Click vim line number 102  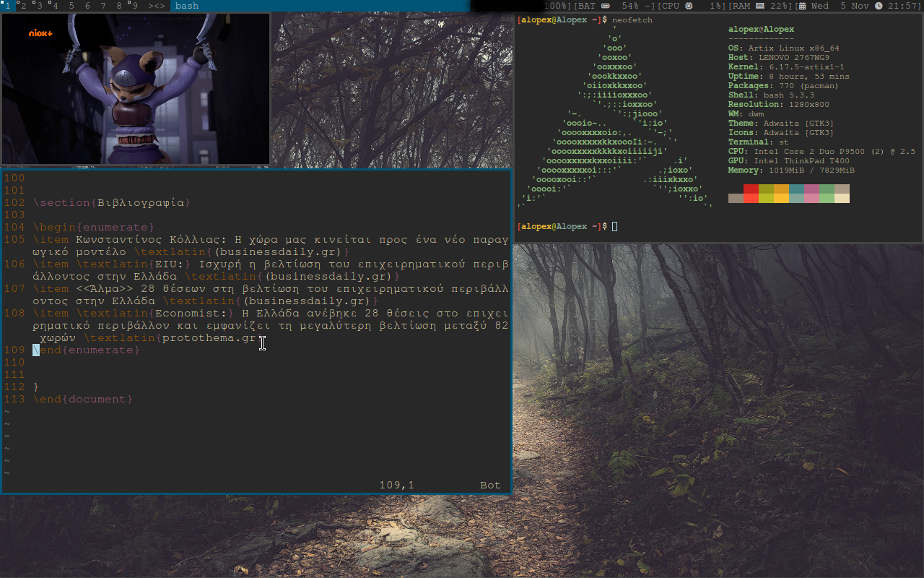coord(14,203)
